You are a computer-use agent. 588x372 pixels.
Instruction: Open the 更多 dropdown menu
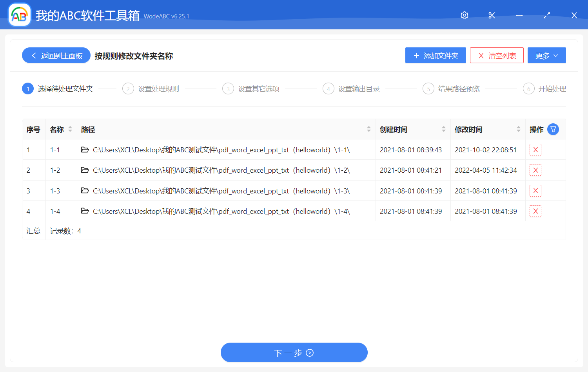546,55
